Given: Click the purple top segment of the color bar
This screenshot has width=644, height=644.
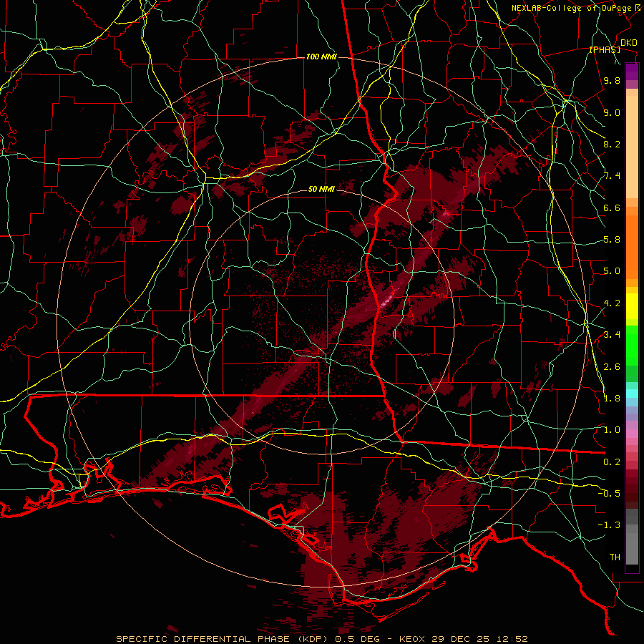Looking at the screenshot, I should pos(632,72).
